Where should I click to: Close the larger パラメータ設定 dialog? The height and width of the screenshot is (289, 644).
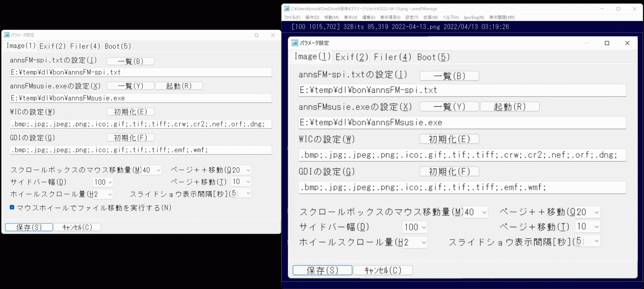click(627, 43)
